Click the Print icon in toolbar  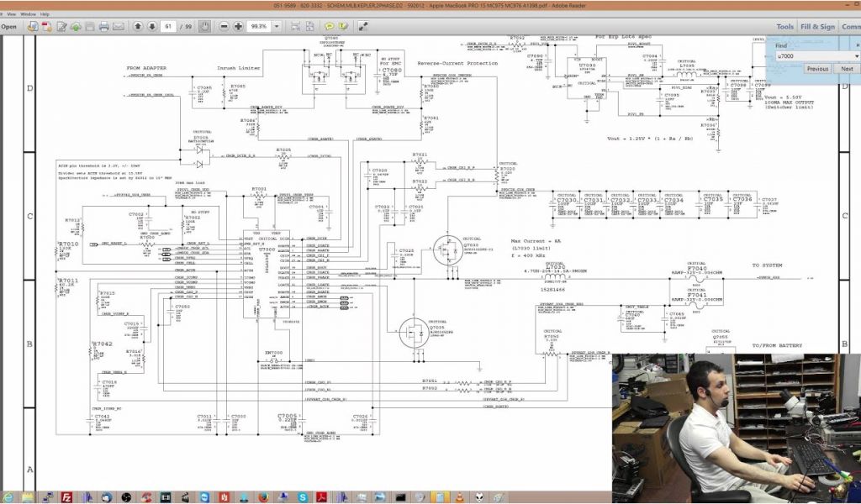click(104, 26)
